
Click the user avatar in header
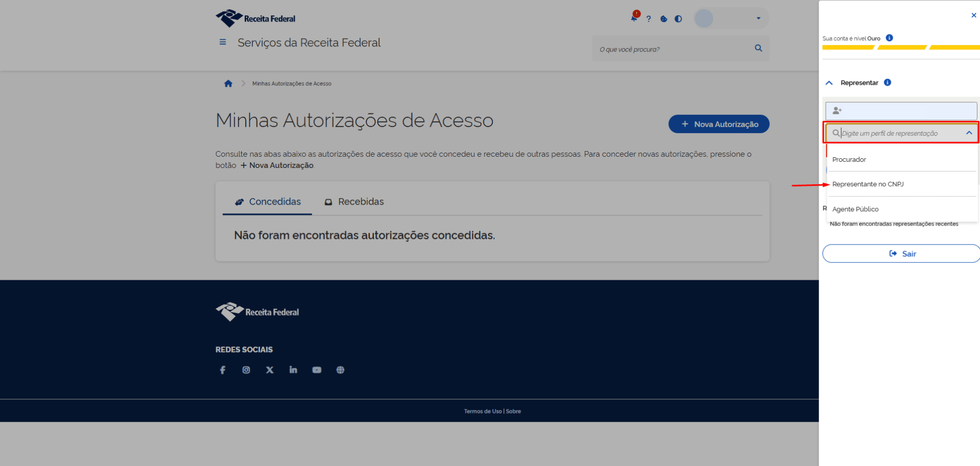tap(704, 18)
